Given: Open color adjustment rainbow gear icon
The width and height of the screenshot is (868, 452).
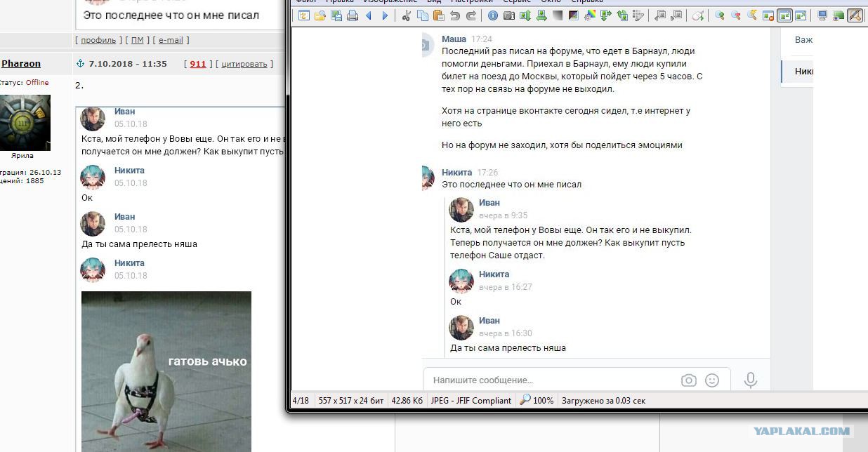Looking at the screenshot, I should point(589,15).
